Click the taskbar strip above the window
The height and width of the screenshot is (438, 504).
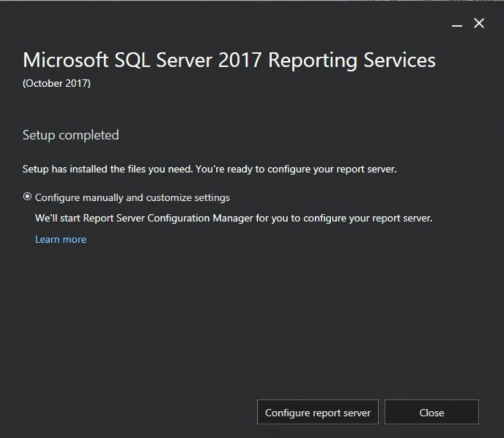[x=252, y=4]
